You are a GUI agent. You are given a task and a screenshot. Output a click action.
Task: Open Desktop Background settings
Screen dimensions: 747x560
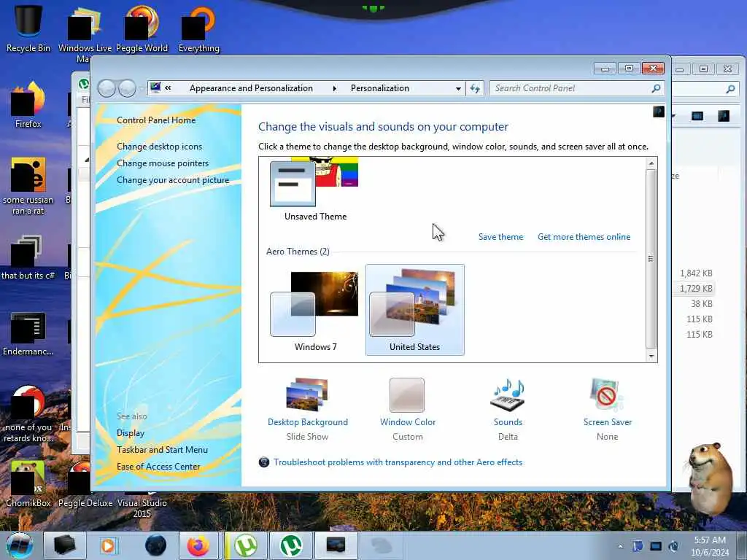pyautogui.click(x=307, y=410)
